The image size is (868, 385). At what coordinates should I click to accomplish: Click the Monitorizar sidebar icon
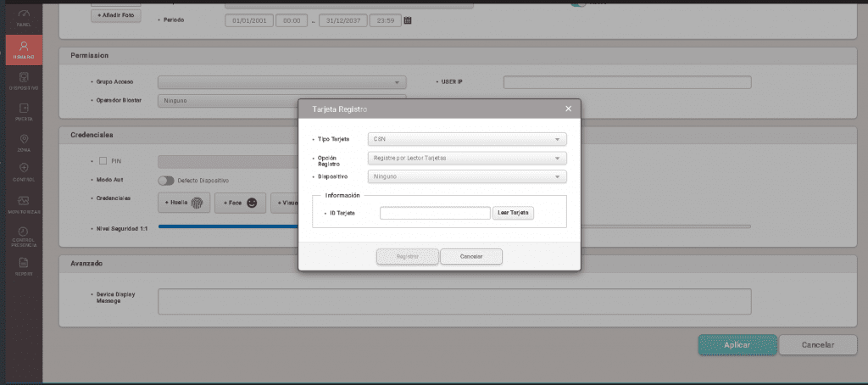(23, 204)
